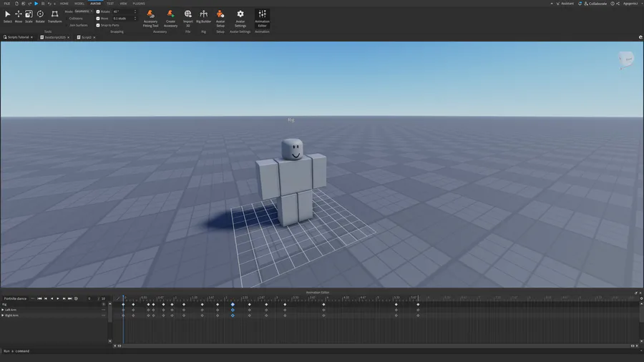Go to next keyframe
Viewport: 644px width, 362px height.
click(x=64, y=298)
